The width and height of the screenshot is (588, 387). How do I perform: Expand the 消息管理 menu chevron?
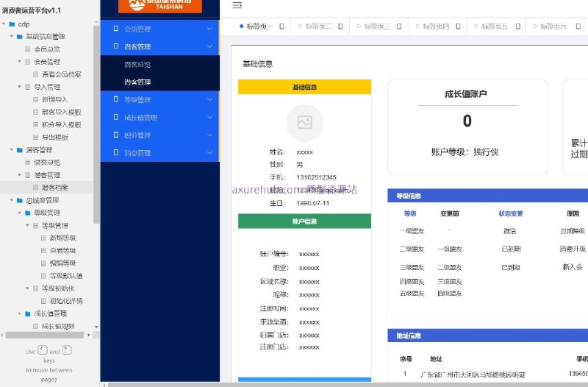pyautogui.click(x=209, y=152)
